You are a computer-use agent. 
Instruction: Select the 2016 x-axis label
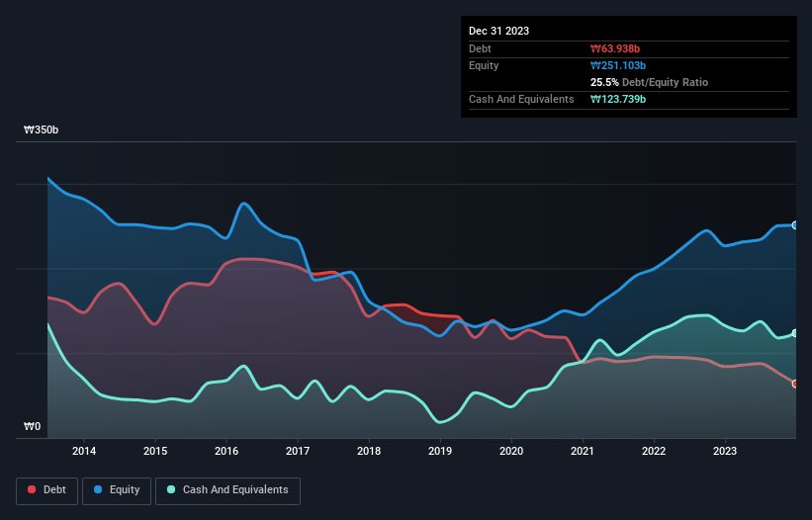[226, 451]
